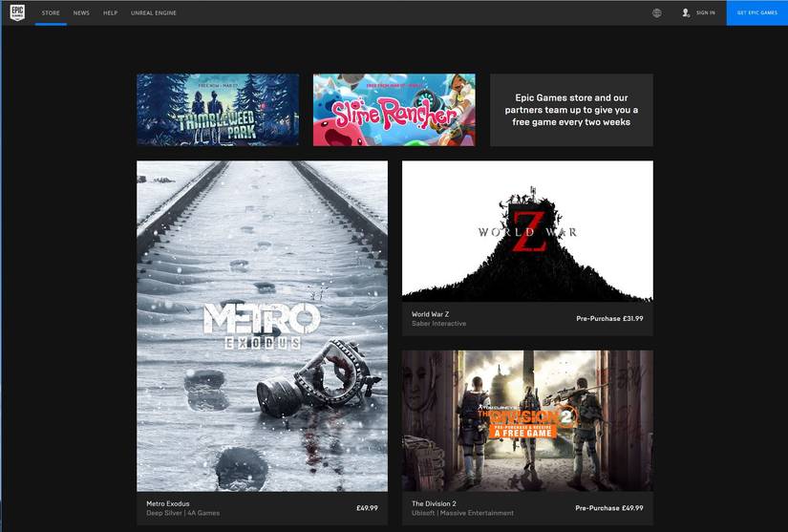The height and width of the screenshot is (532, 788).
Task: Click the Sign In link
Action: tap(706, 13)
